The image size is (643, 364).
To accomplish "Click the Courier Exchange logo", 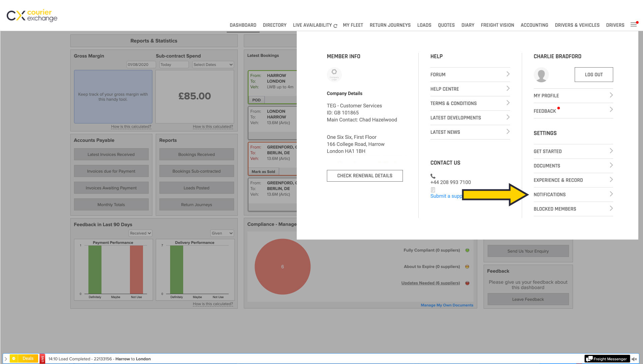I will (32, 16).
